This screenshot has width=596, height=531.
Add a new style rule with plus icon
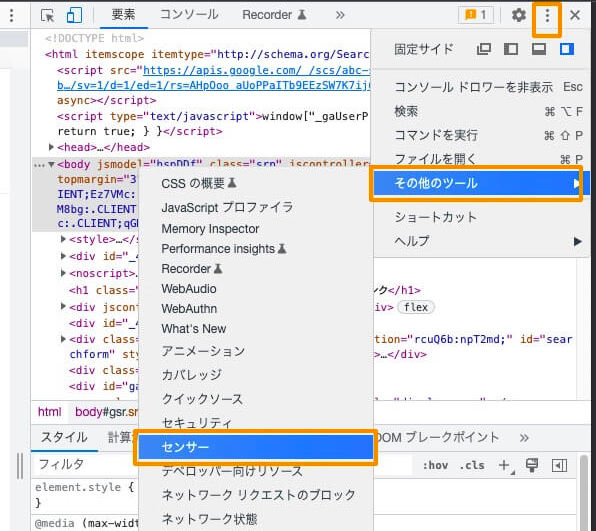(x=505, y=465)
